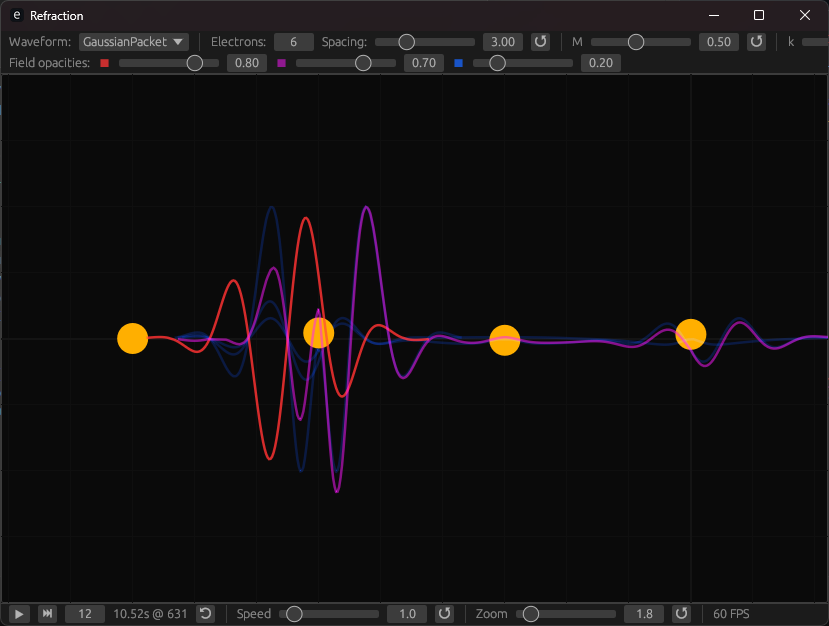
Task: Reset the Spacing value
Action: (540, 42)
